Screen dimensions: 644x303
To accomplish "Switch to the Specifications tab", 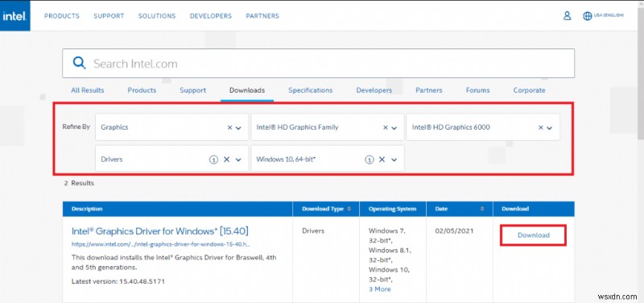I will pos(311,90).
